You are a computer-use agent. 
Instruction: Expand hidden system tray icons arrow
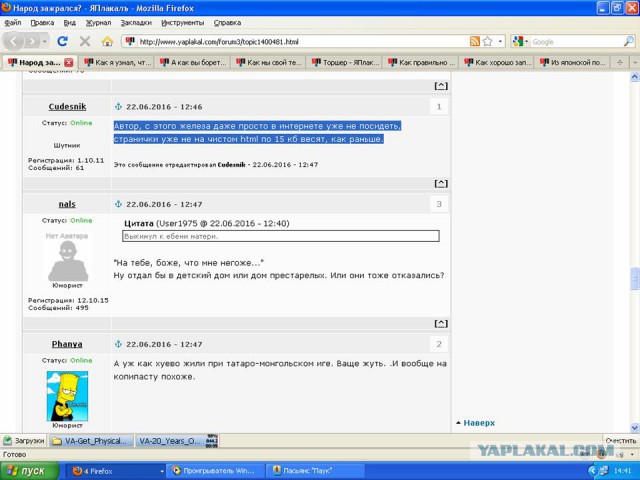[x=592, y=471]
